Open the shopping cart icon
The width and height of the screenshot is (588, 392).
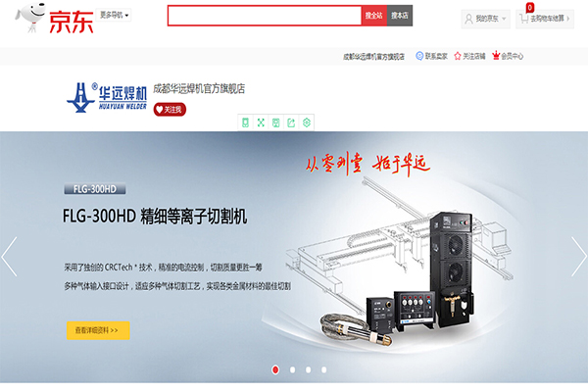[x=524, y=18]
